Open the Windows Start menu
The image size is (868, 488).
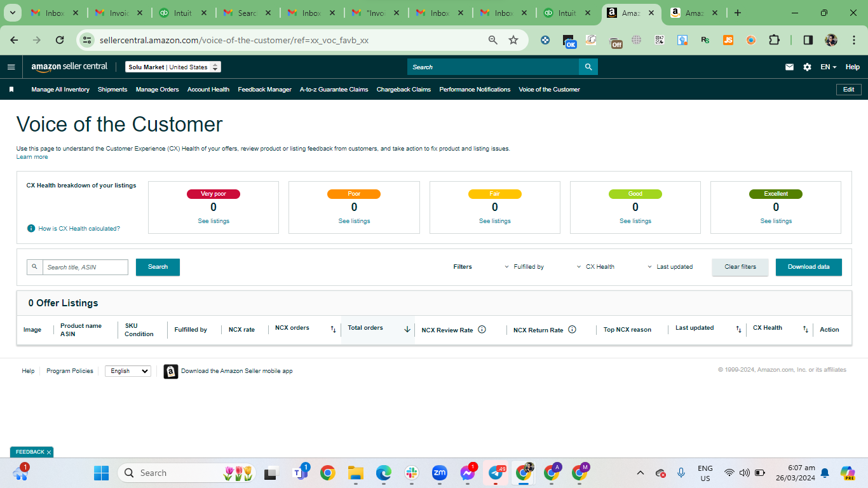101,473
